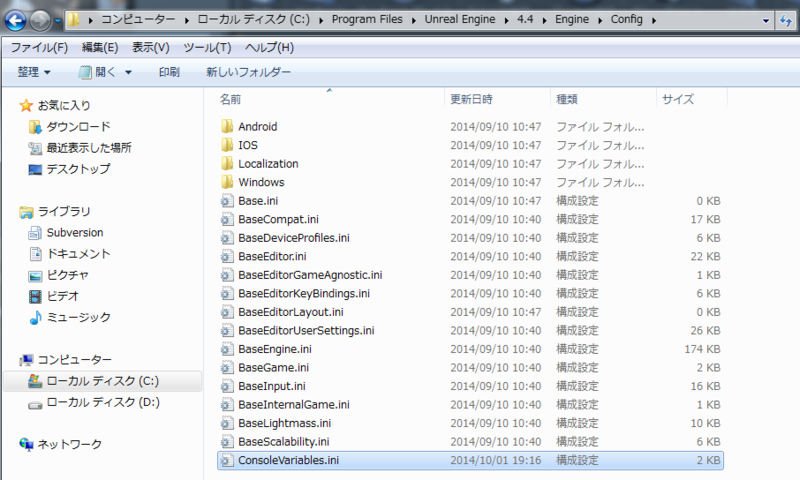Screen dimensions: 800x480
Task: Open the ファイル(F) menu
Action: (x=39, y=47)
